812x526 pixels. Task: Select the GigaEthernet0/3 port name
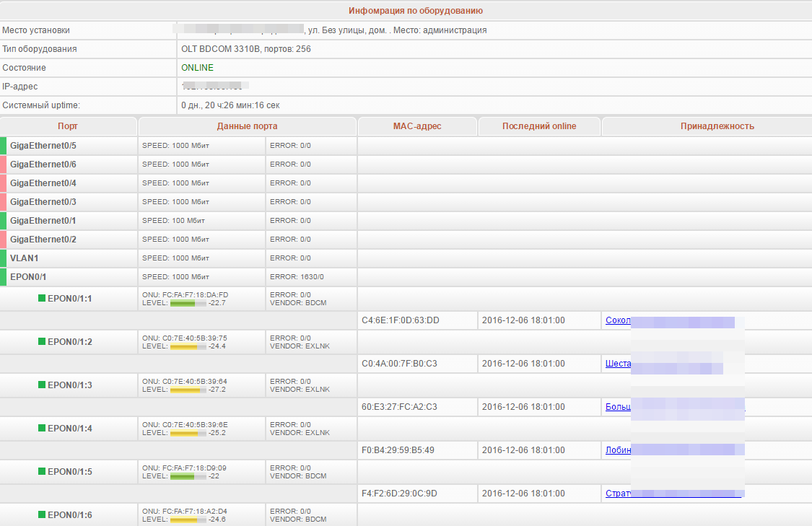tap(43, 201)
